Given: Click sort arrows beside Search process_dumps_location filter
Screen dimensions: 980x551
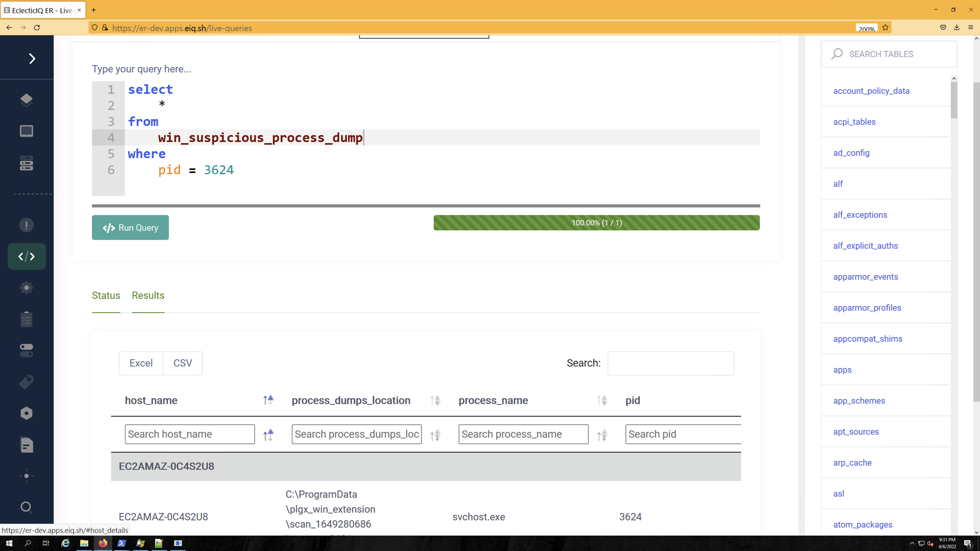Looking at the screenshot, I should coord(435,435).
